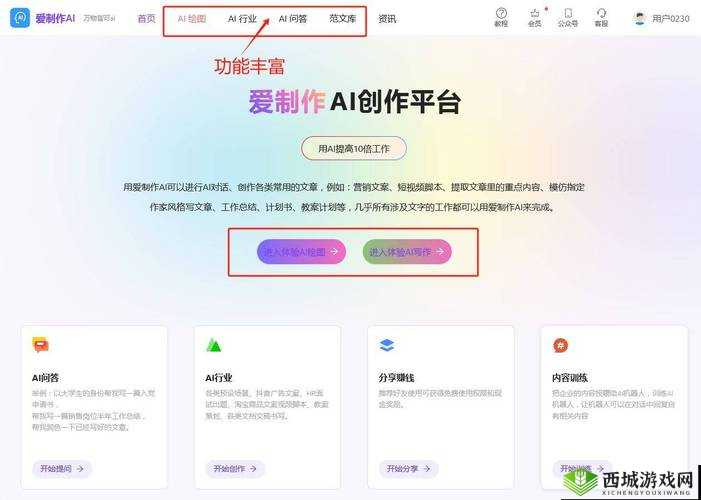The height and width of the screenshot is (500, 701).
Task: Open the 资讯 nav tab
Action: (387, 19)
